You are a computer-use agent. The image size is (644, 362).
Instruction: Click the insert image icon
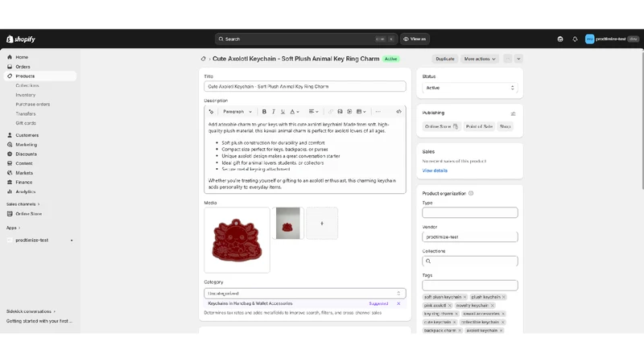pyautogui.click(x=340, y=112)
